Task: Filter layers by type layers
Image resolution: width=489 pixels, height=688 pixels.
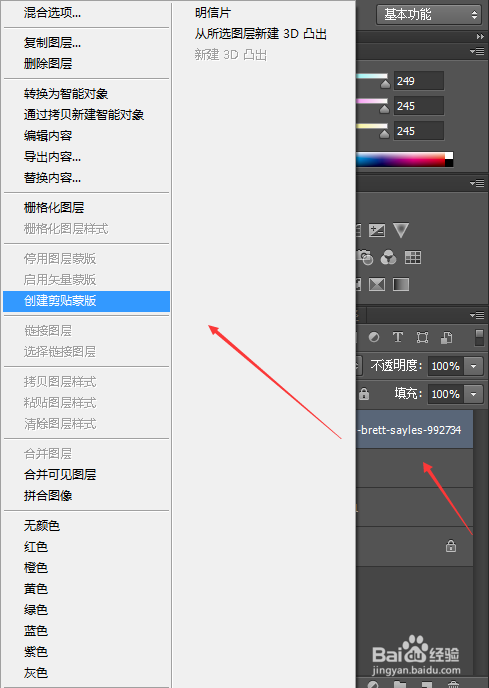Action: click(x=398, y=337)
